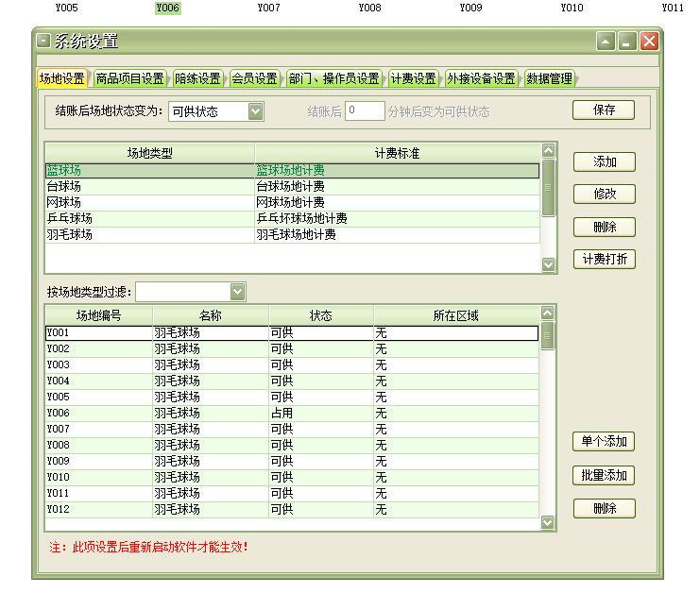The width and height of the screenshot is (700, 593).
Task: Select venue row Y009 in the list
Action: pos(292,462)
